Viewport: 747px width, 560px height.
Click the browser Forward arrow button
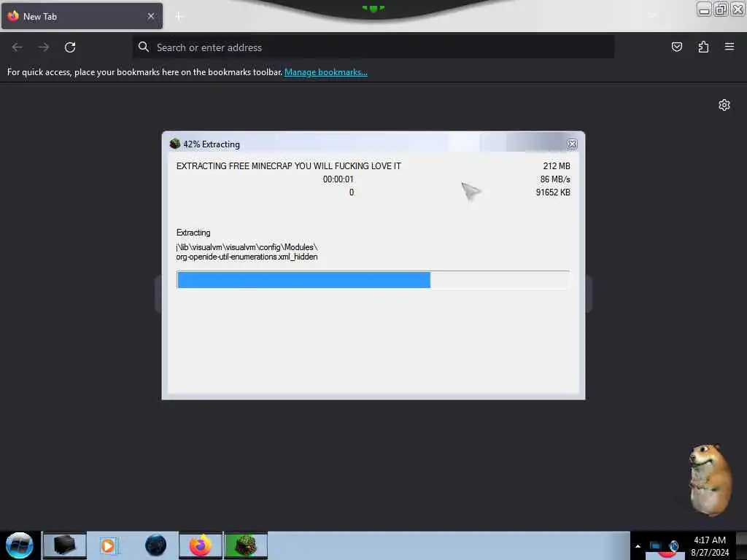pos(44,47)
